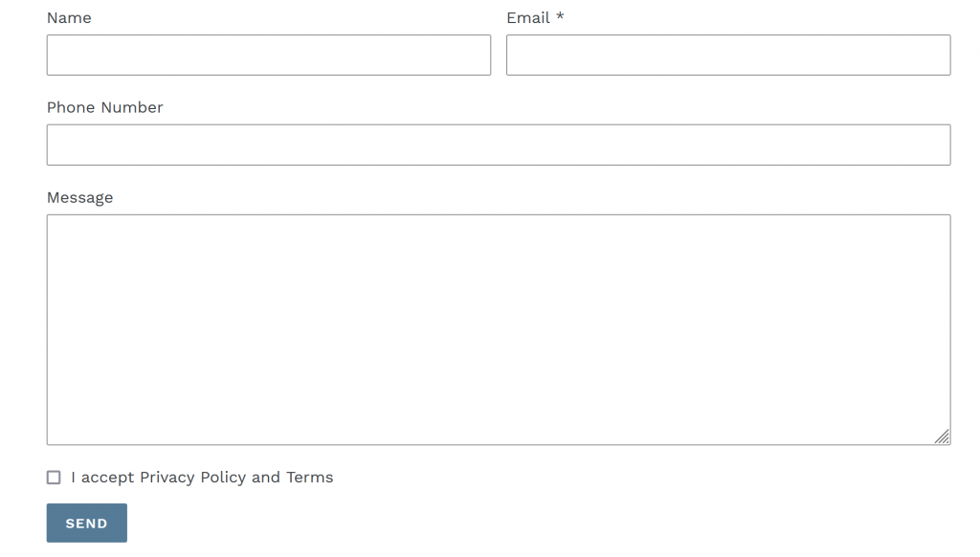Click the I accept statement text
The image size is (980, 557).
pos(101,477)
